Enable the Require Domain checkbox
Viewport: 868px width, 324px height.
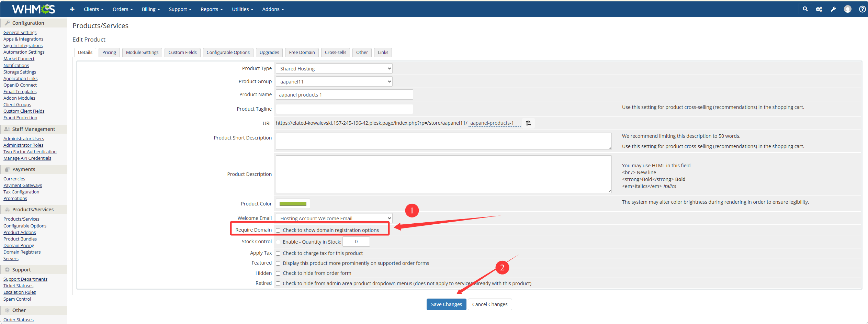[278, 231]
